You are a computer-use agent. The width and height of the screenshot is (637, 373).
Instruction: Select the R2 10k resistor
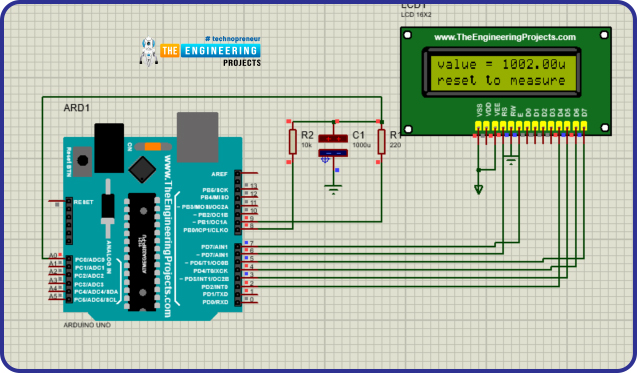[292, 142]
